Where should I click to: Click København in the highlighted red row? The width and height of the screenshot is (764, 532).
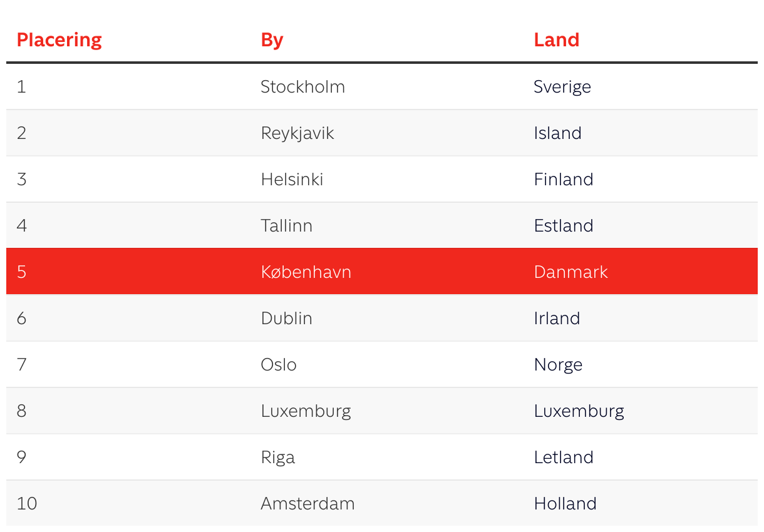[x=306, y=272]
